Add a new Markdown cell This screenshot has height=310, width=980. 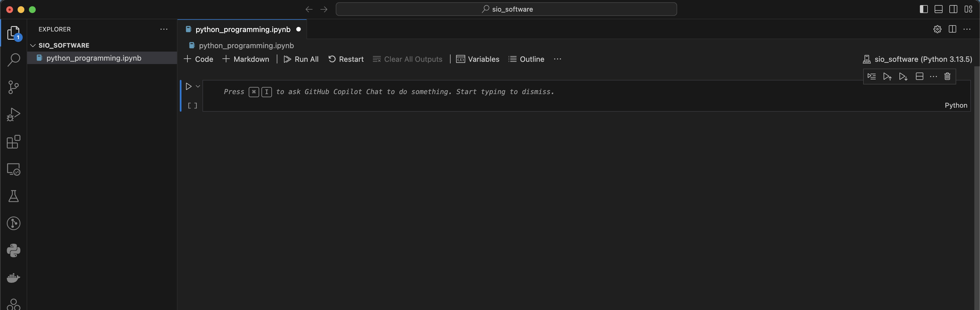246,59
